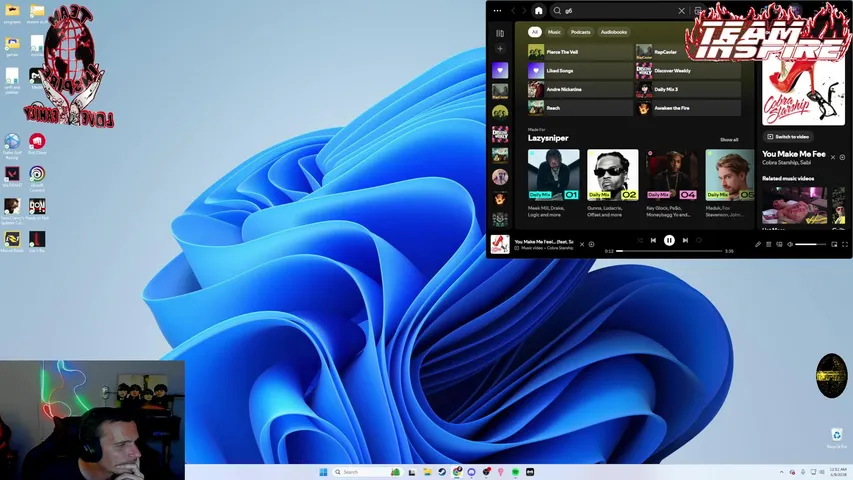Click first Related music videos thumbnail
Screen dimensions: 853x480
point(794,205)
